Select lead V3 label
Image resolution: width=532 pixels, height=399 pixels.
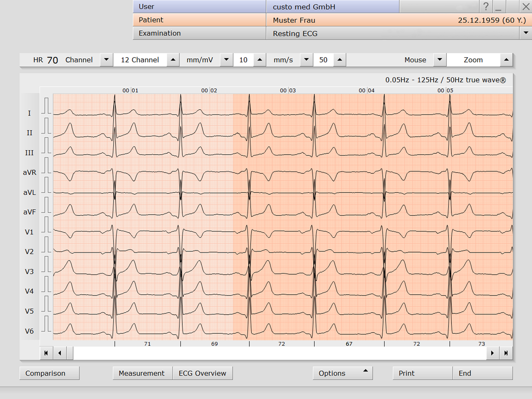tap(29, 272)
